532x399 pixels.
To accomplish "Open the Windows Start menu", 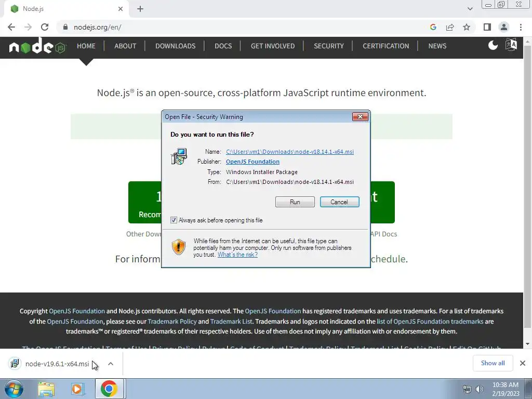I will [x=14, y=389].
